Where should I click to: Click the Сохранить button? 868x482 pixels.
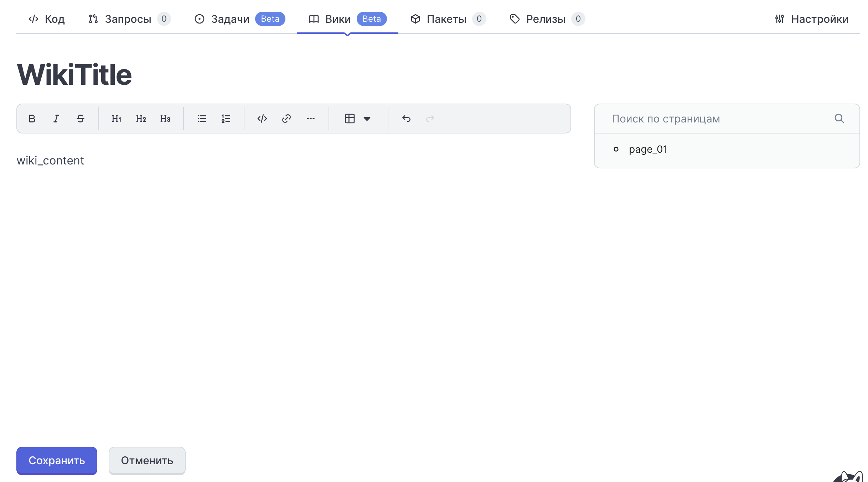click(x=57, y=461)
